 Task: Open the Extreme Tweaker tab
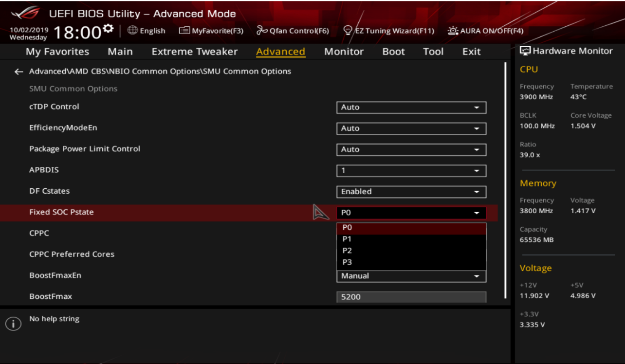coord(195,52)
